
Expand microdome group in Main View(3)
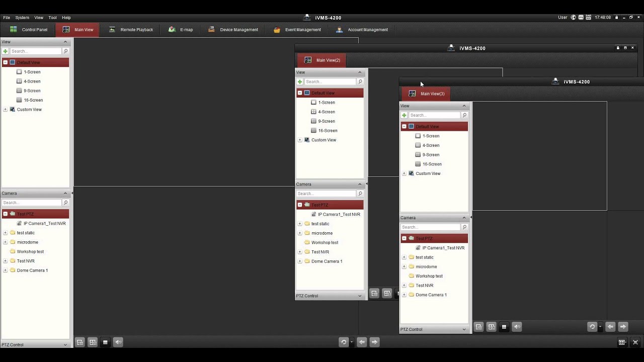(404, 266)
